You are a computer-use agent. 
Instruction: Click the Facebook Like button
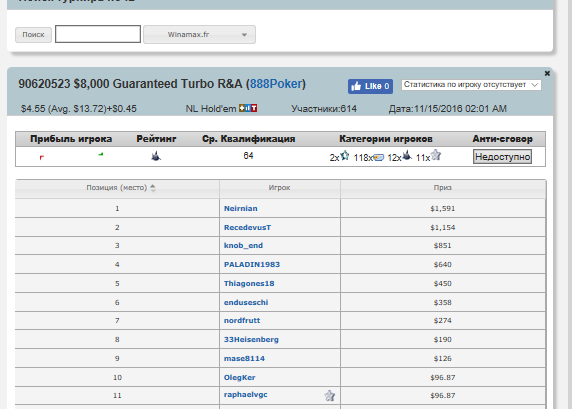coord(370,86)
